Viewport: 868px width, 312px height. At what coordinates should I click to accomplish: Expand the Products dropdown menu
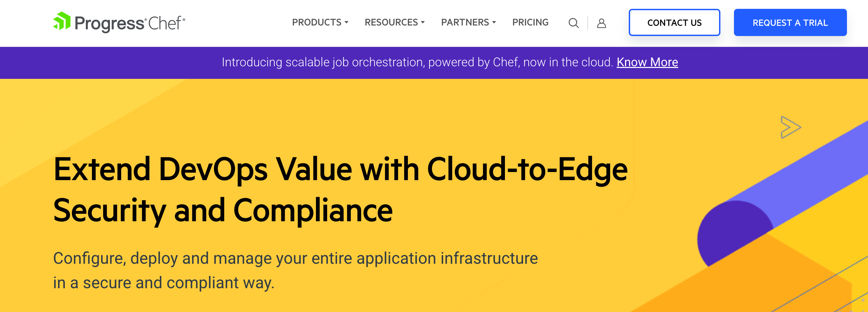coord(320,22)
